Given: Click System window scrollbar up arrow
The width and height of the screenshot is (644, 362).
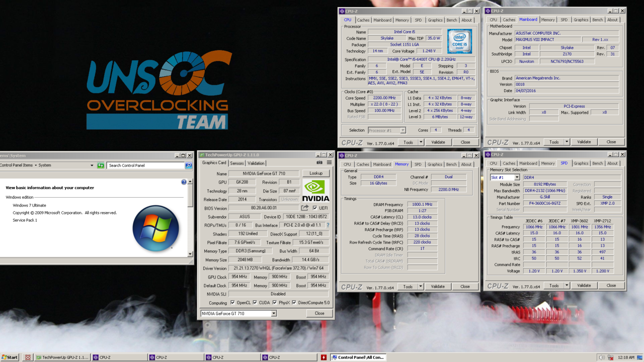Looking at the screenshot, I should [190, 182].
